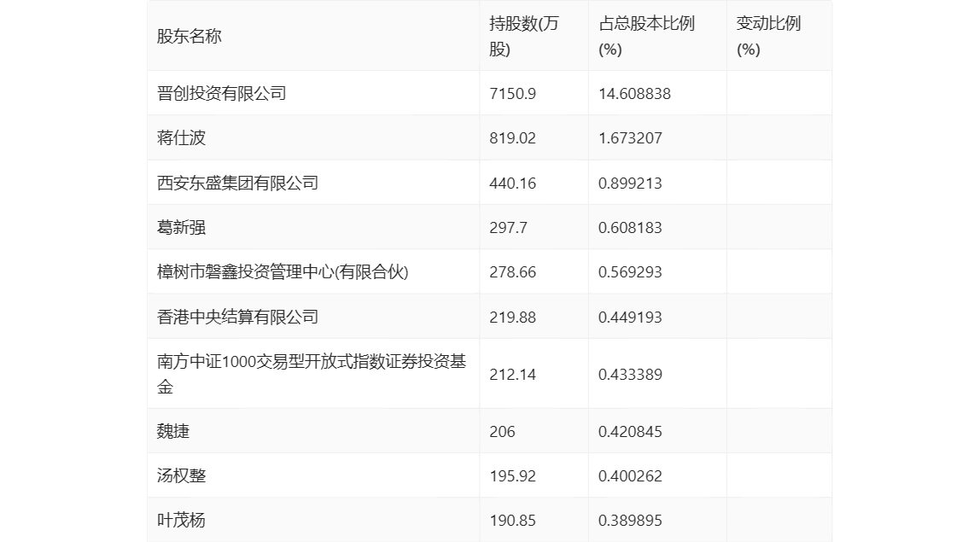Viewport: 980px width, 542px height.
Task: Click the 占总股本比例(%) column header
Action: coord(646,36)
